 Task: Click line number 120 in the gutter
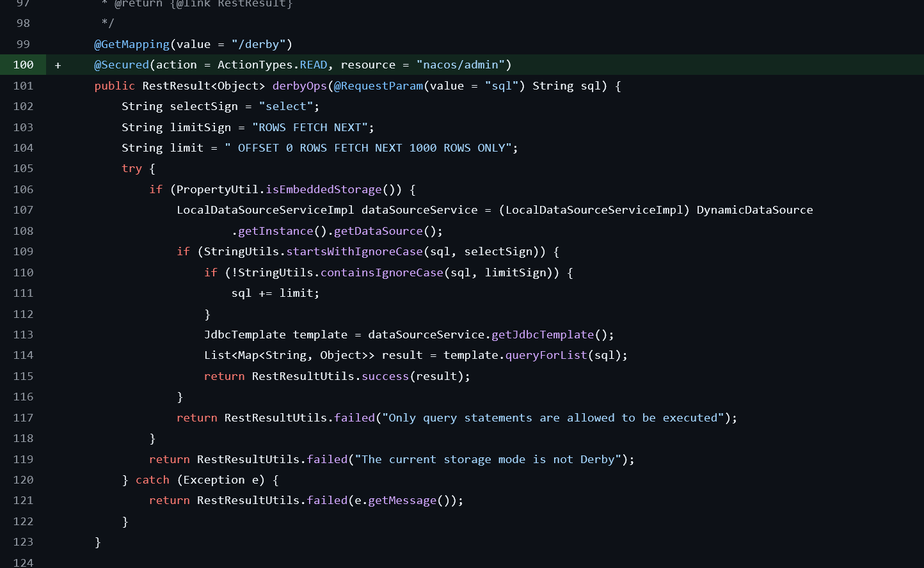[x=23, y=480]
